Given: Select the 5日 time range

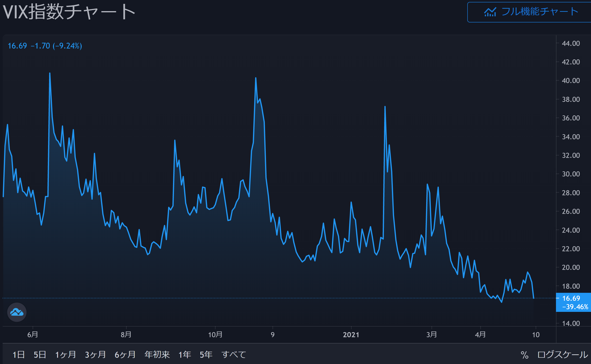Looking at the screenshot, I should tap(40, 355).
